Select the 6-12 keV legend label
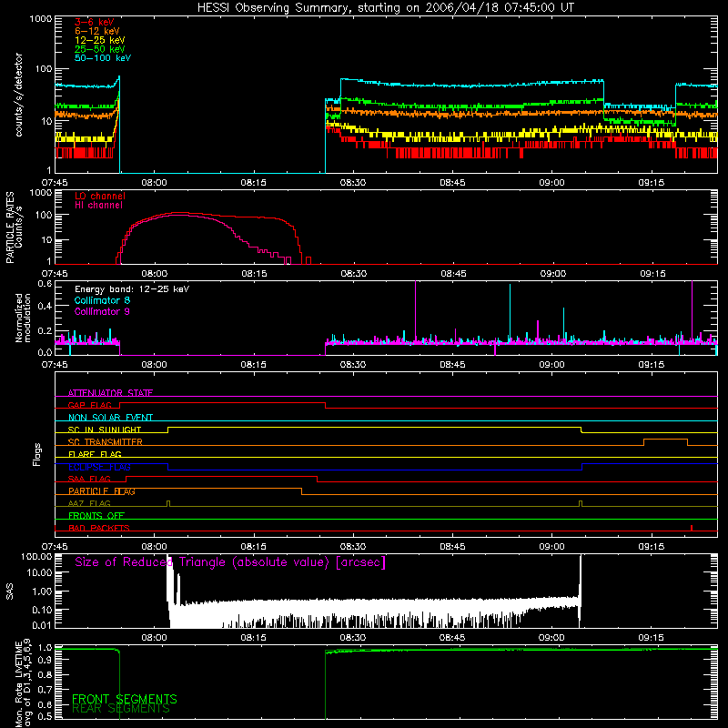Image resolution: width=728 pixels, height=728 pixels. (97, 31)
